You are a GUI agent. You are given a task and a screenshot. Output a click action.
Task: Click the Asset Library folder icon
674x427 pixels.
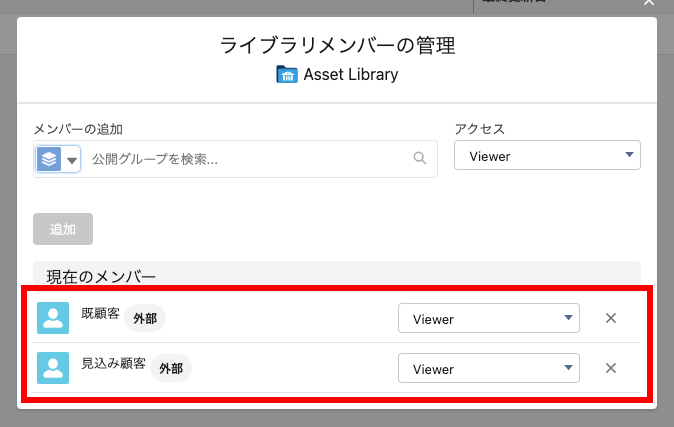tap(286, 75)
